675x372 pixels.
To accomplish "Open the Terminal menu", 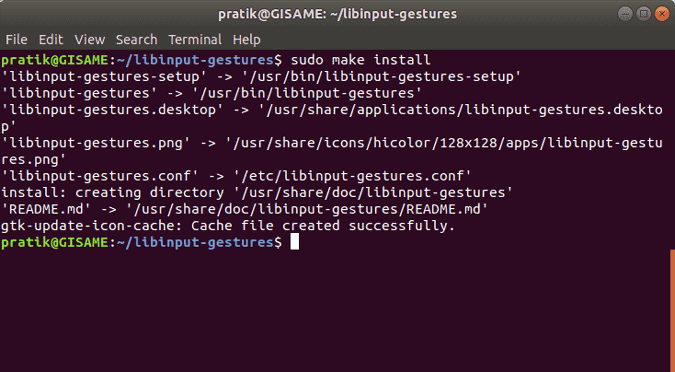I will tap(195, 40).
